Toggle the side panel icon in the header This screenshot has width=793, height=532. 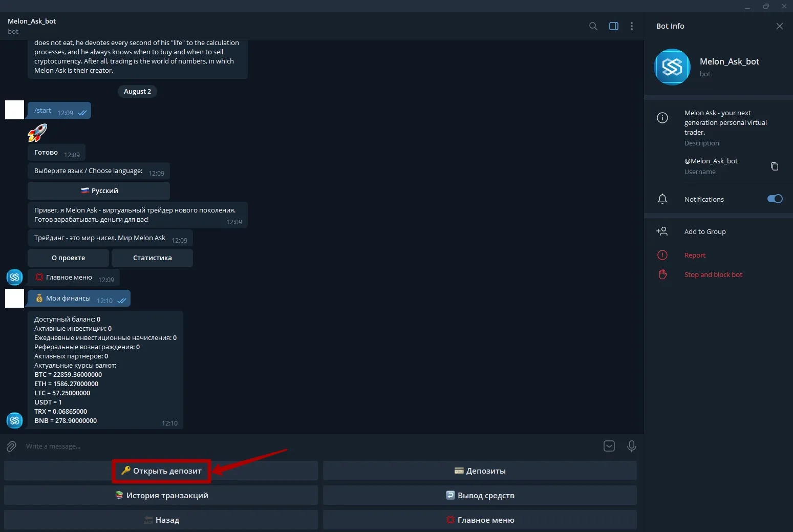(614, 26)
